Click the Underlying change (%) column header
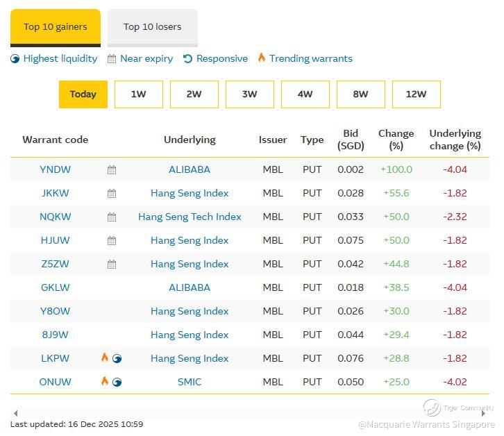504x436 pixels. click(x=455, y=140)
